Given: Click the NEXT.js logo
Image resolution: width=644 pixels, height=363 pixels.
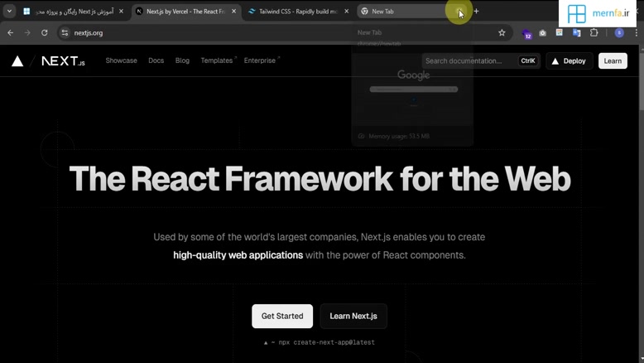Looking at the screenshot, I should pos(63,61).
